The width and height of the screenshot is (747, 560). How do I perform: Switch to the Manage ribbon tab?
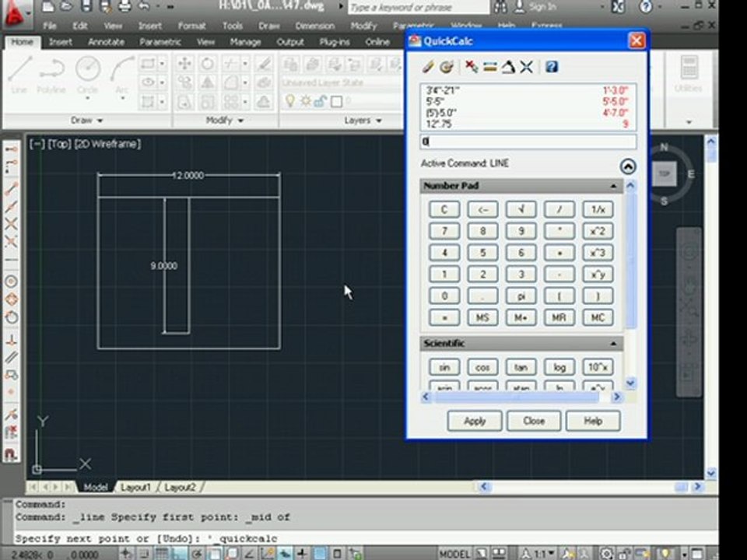coord(245,42)
